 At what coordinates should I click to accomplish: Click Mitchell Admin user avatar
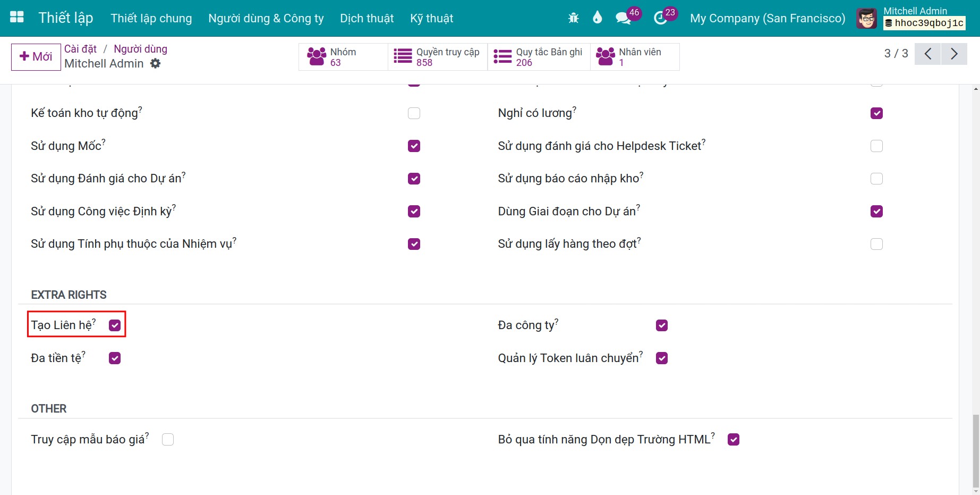(x=867, y=18)
